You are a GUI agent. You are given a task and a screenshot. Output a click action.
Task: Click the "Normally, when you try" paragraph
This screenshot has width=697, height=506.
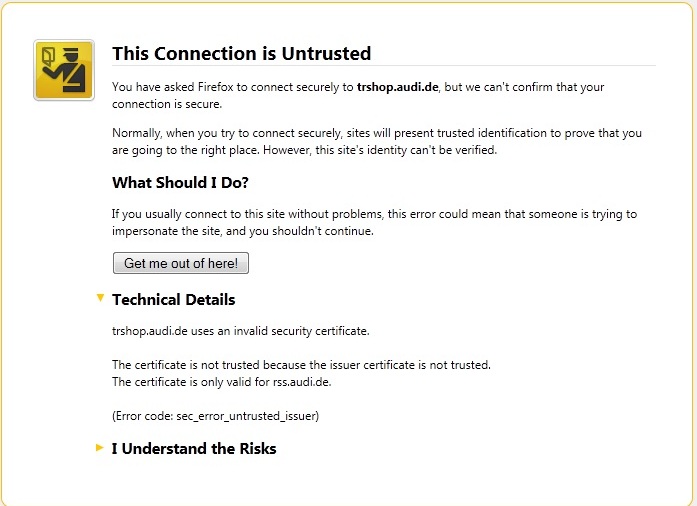point(377,141)
